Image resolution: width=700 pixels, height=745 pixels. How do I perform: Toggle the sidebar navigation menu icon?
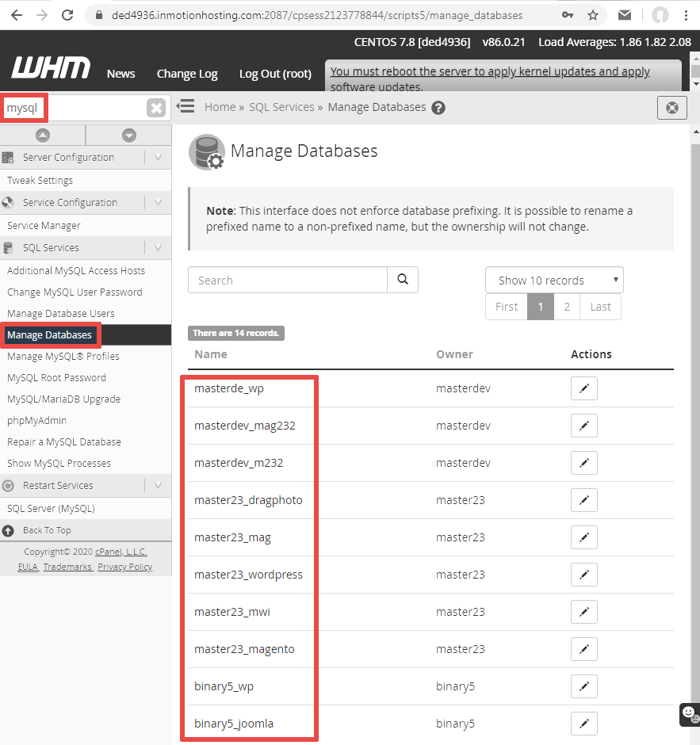click(186, 106)
